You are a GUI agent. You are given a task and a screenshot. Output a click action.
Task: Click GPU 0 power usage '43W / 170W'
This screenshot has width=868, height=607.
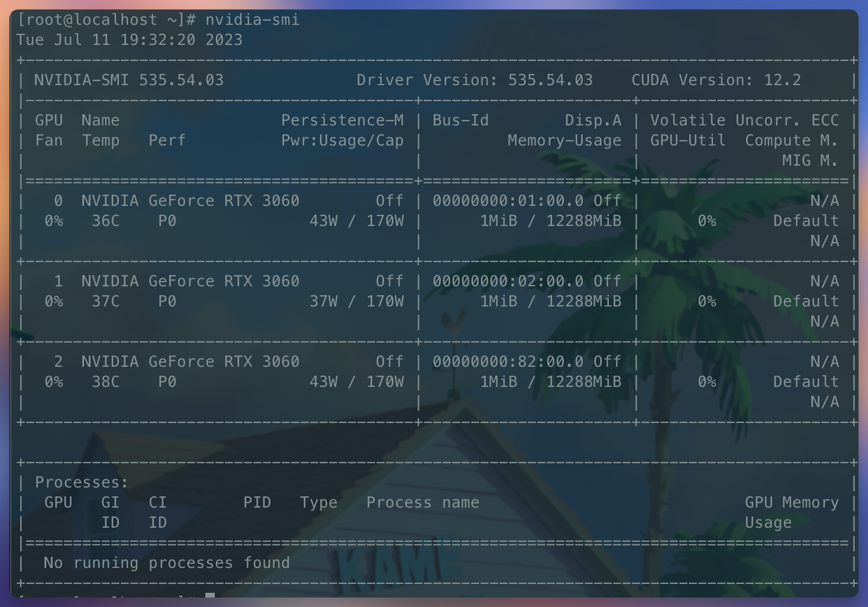(x=357, y=221)
